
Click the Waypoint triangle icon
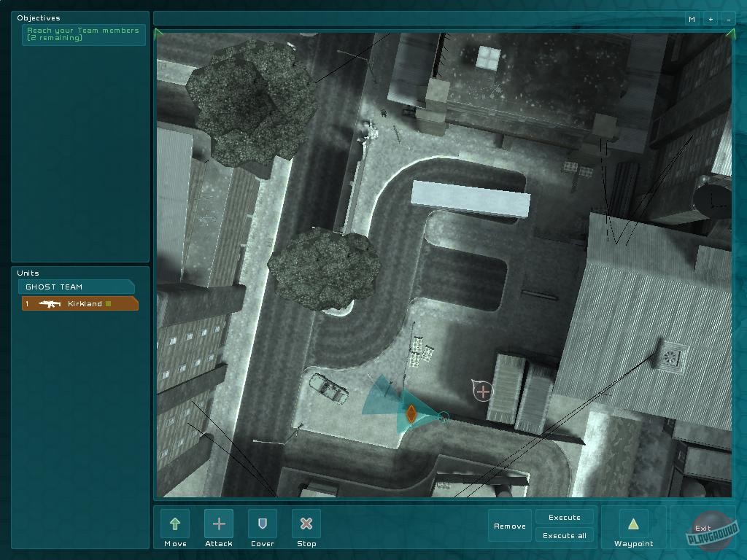click(633, 524)
